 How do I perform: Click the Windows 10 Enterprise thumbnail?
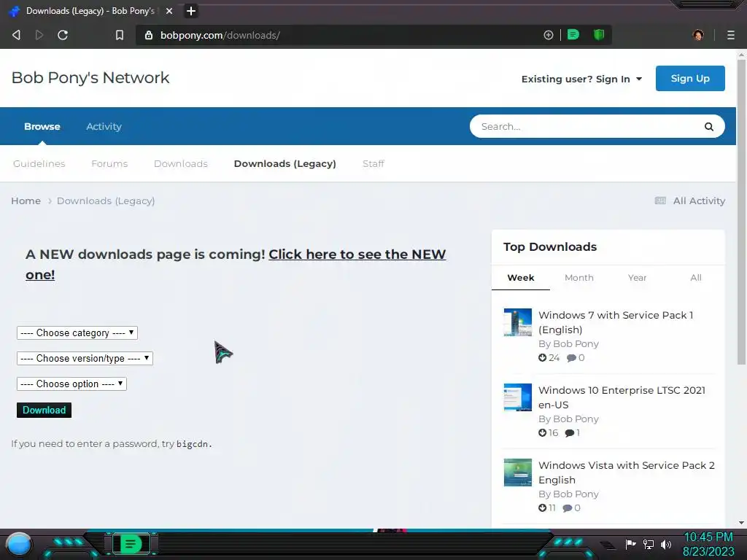(x=518, y=397)
